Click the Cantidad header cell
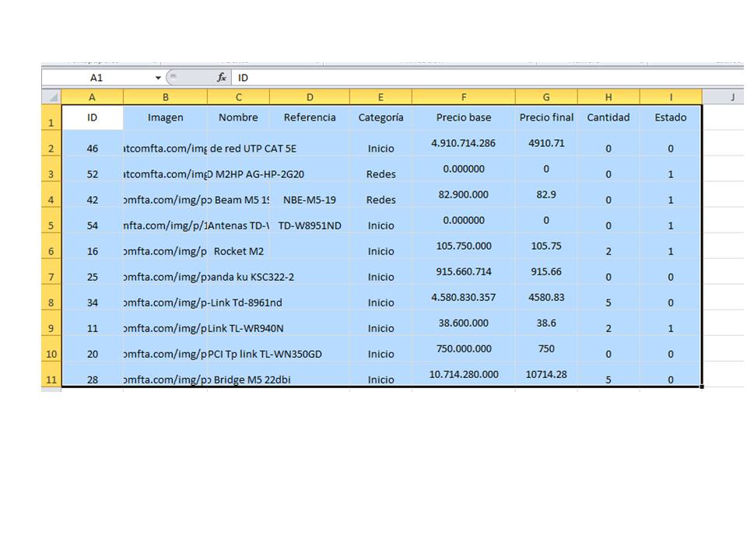This screenshot has height=560, width=747. pos(608,117)
